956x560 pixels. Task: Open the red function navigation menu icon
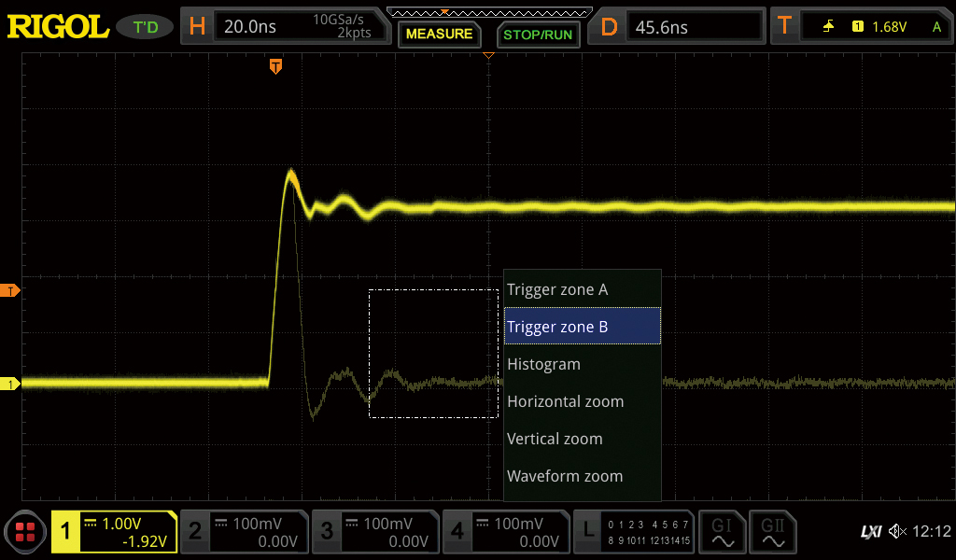(24, 533)
